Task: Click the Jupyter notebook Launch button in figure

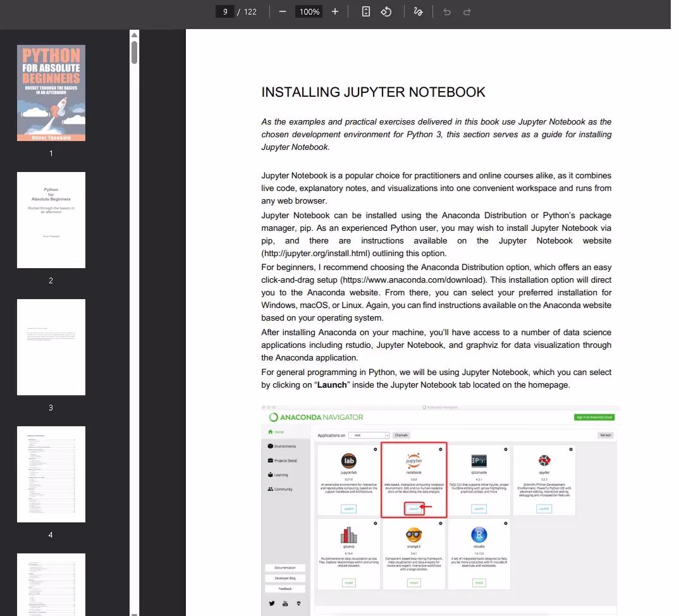Action: click(413, 508)
